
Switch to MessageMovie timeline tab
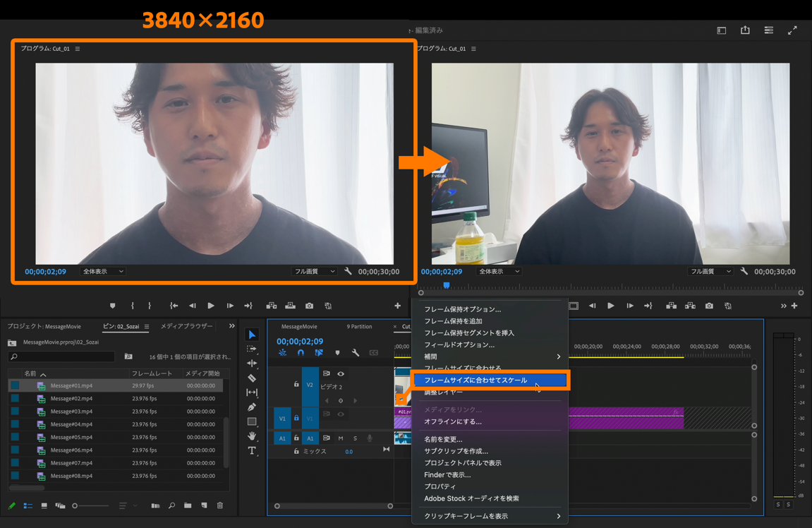coord(299,327)
